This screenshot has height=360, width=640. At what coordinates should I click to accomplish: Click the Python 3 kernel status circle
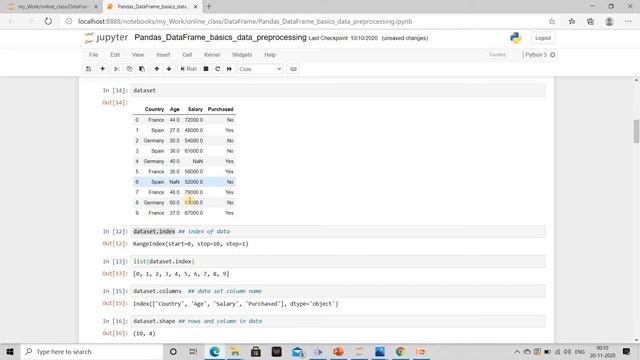click(553, 55)
